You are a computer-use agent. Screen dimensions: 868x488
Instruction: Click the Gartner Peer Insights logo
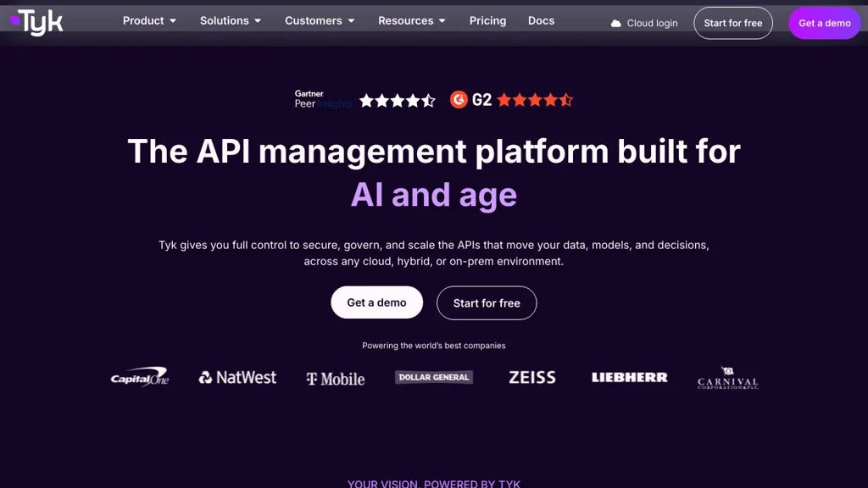coord(322,100)
